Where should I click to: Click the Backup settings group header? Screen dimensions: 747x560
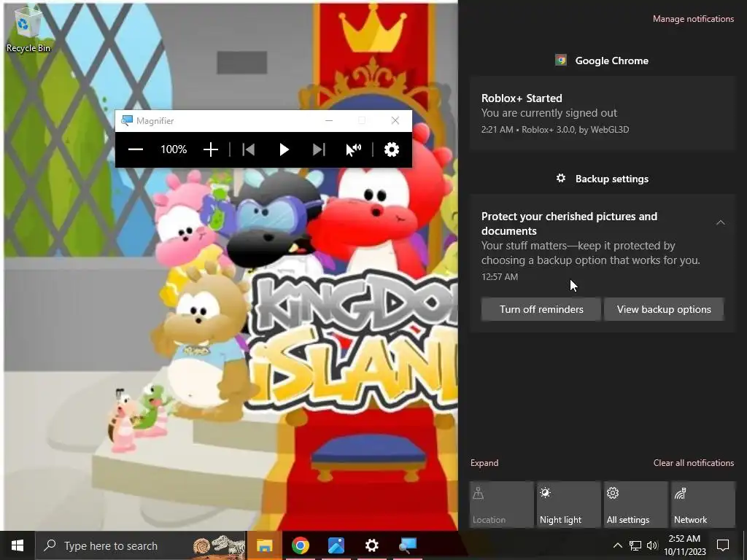click(602, 179)
